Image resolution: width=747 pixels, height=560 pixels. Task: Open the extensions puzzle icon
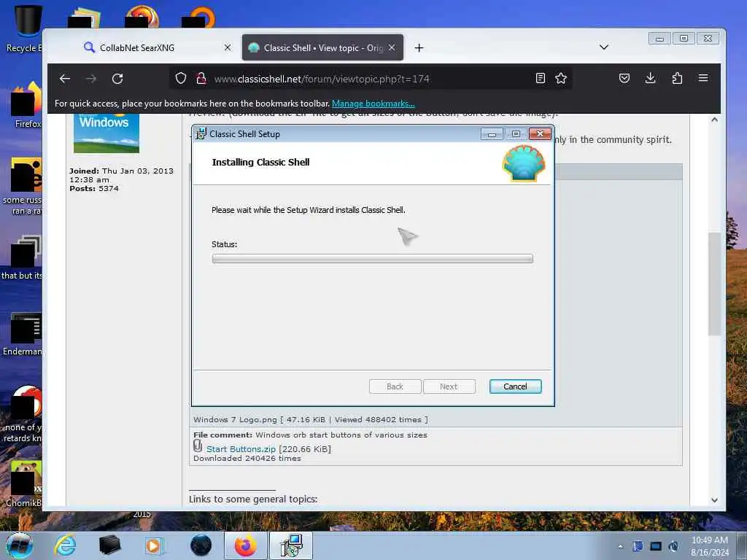[x=677, y=79]
